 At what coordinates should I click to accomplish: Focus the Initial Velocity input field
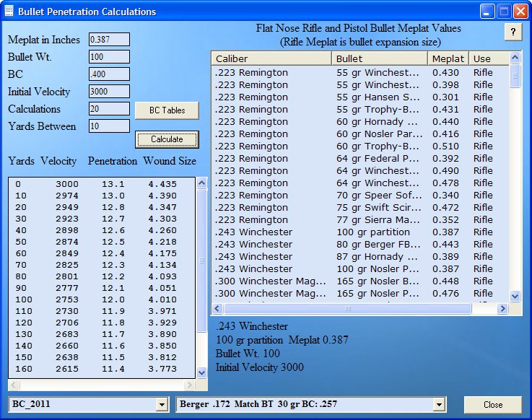point(109,91)
